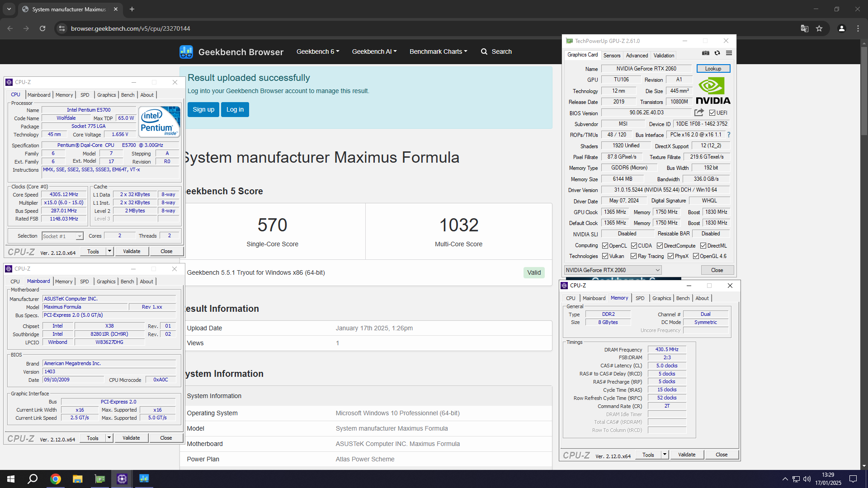
Task: Toggle DirectML checkbox
Action: (703, 246)
